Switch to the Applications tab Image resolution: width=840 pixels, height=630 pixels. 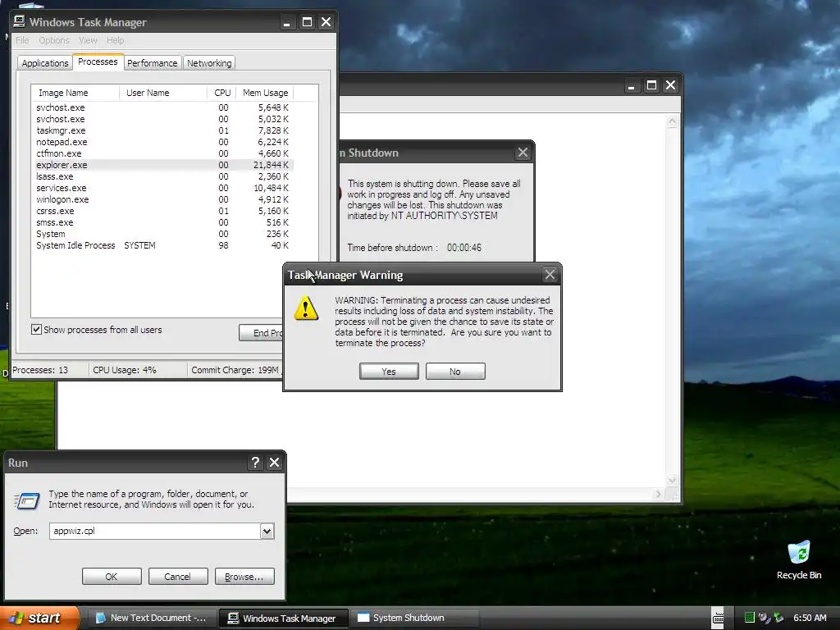coord(45,62)
